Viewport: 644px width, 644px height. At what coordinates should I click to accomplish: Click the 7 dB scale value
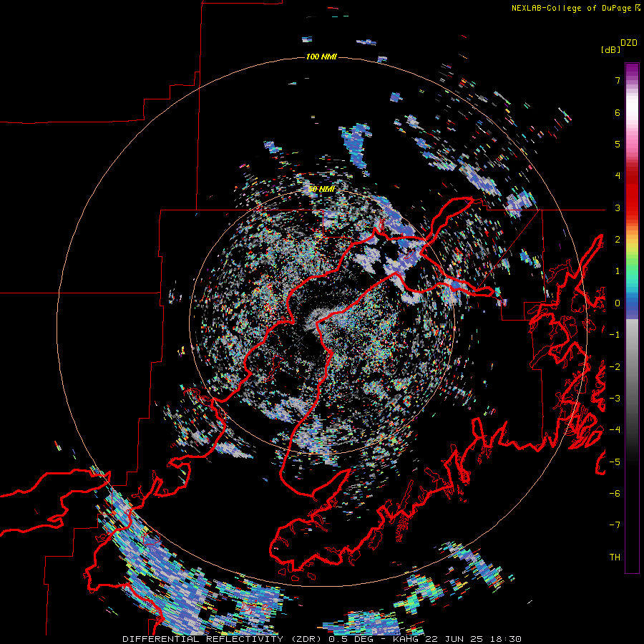tap(618, 80)
